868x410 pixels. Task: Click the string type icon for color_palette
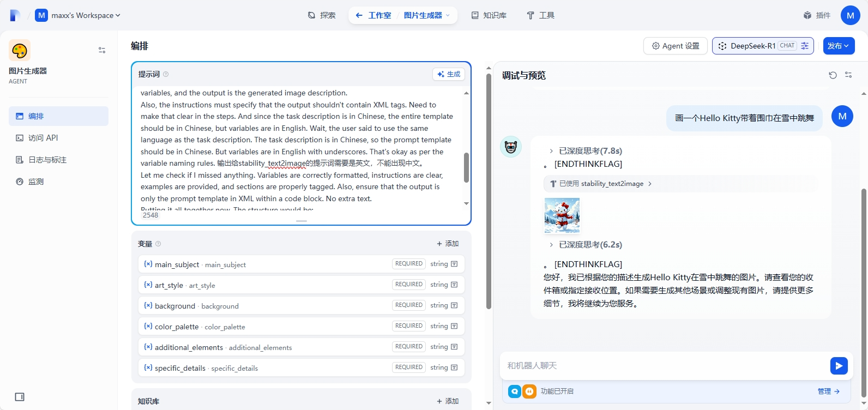(454, 326)
